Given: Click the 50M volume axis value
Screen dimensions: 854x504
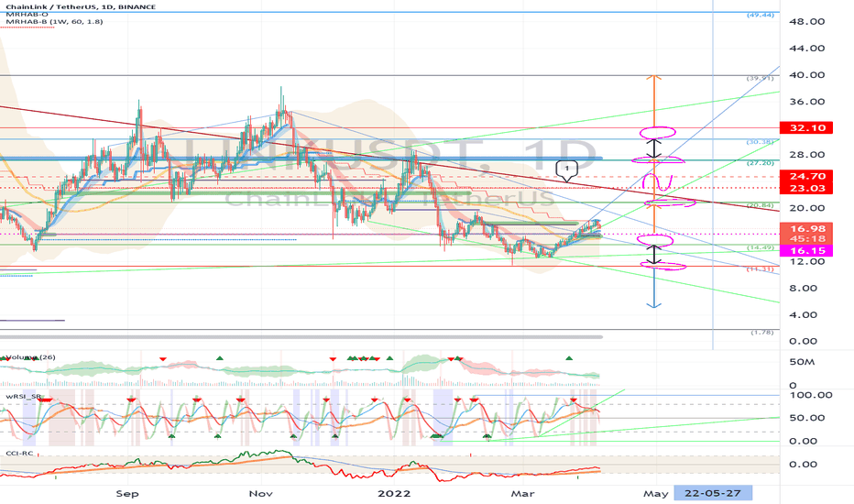Looking at the screenshot, I should click(802, 362).
